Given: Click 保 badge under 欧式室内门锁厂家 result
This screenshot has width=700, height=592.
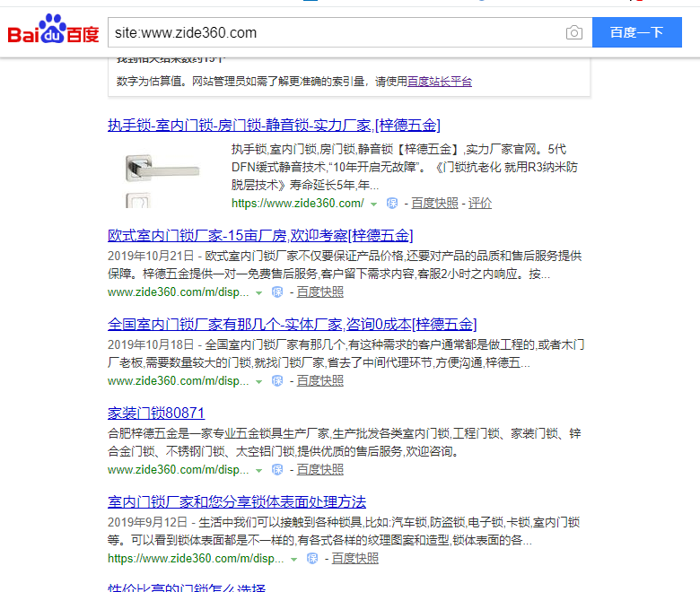Looking at the screenshot, I should [x=277, y=292].
